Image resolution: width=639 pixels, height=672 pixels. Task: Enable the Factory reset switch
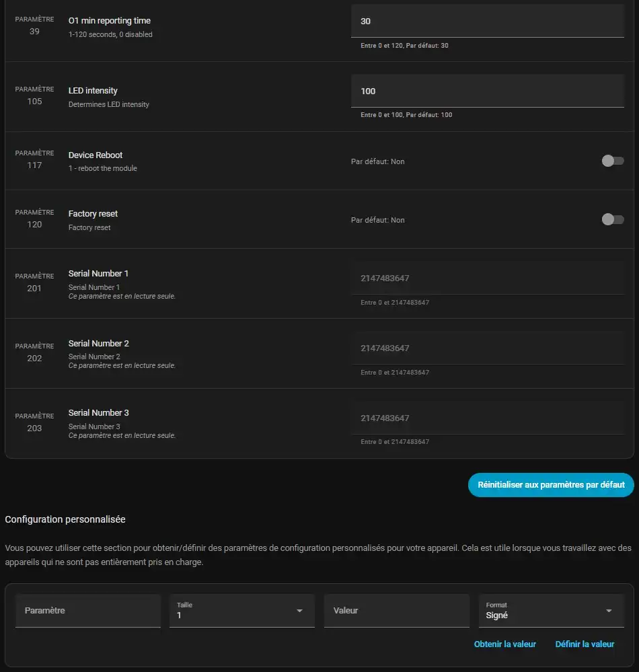[612, 219]
